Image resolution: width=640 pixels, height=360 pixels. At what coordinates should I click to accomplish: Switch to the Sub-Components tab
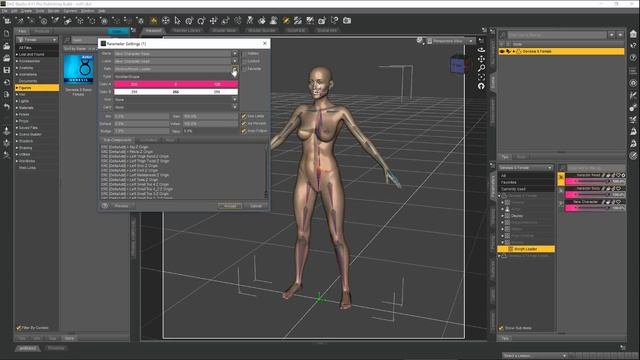pyautogui.click(x=117, y=140)
